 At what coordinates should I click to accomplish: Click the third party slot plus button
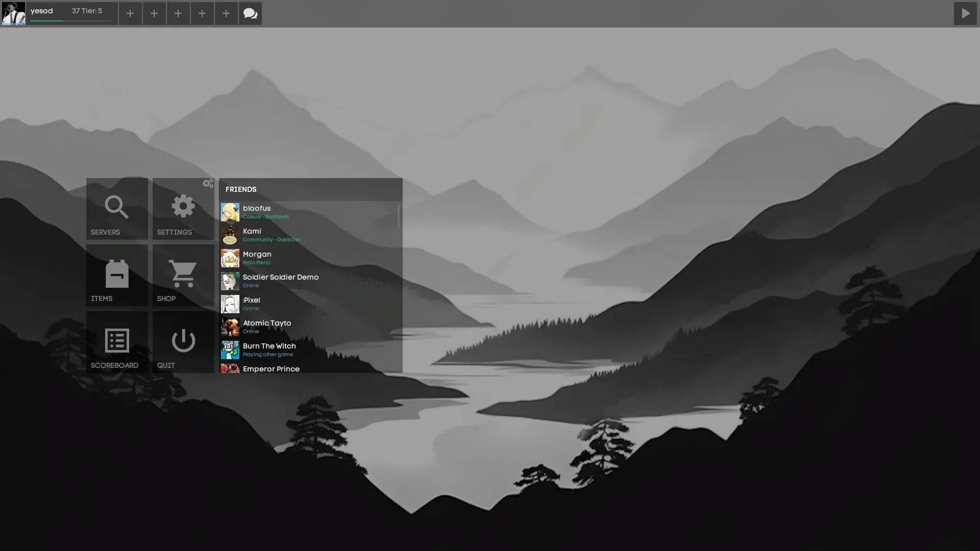pyautogui.click(x=178, y=13)
